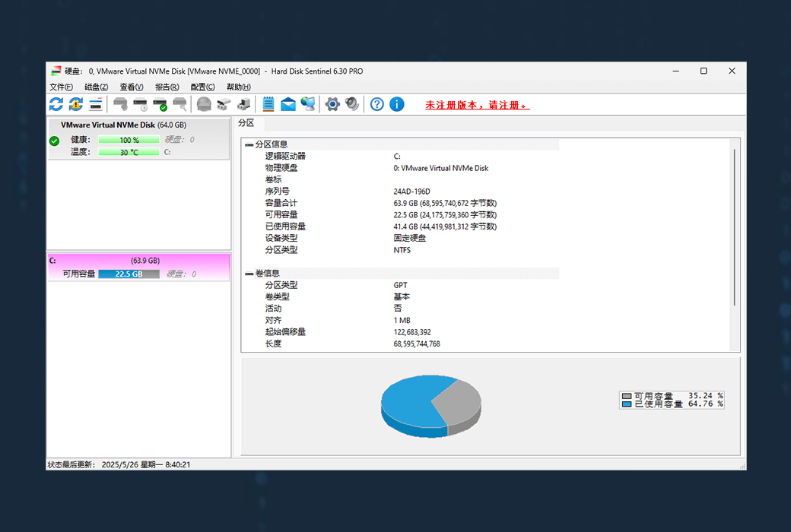Click the 设备类型 value 固定硬盘
Viewport: 791px width, 532px height.
(x=410, y=238)
